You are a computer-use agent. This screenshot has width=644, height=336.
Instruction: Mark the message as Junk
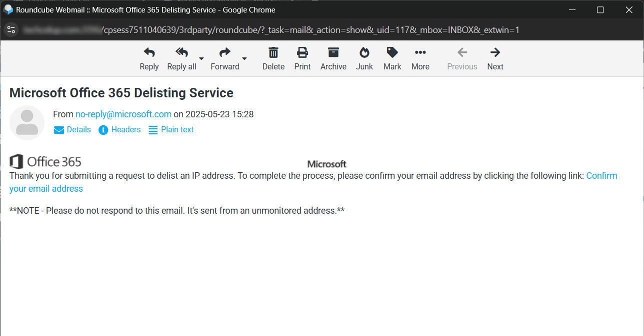[364, 52]
